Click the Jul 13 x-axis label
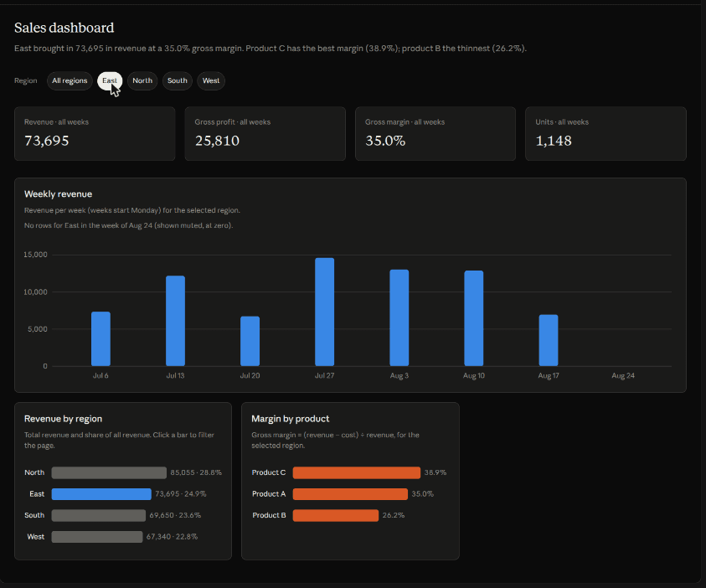This screenshot has width=706, height=588. (x=175, y=375)
